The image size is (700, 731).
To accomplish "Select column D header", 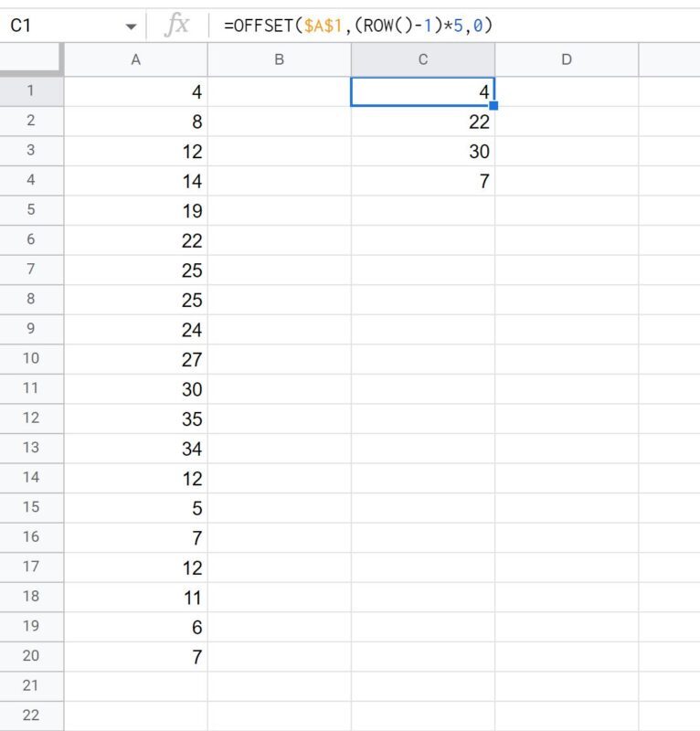I will [x=566, y=59].
